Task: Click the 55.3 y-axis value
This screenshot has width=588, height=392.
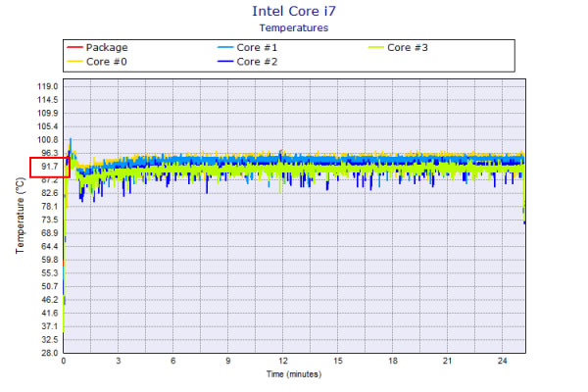Action: coord(50,273)
